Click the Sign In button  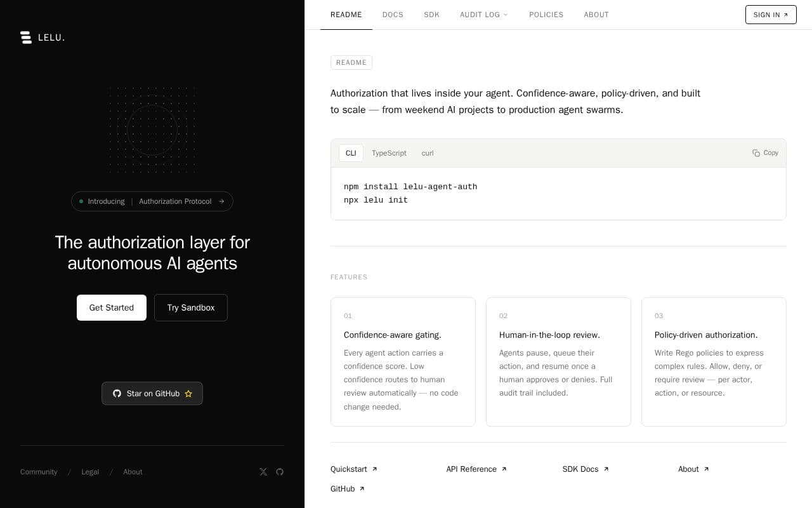pyautogui.click(x=771, y=15)
